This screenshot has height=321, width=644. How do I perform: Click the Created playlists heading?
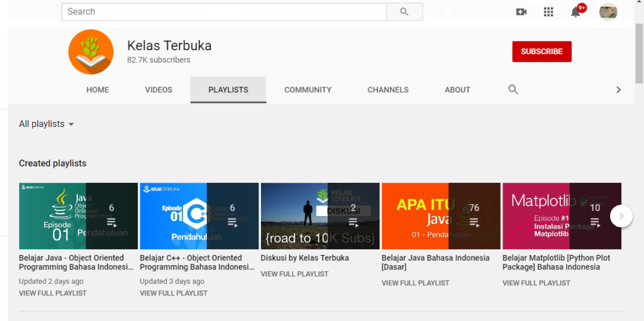pyautogui.click(x=53, y=163)
